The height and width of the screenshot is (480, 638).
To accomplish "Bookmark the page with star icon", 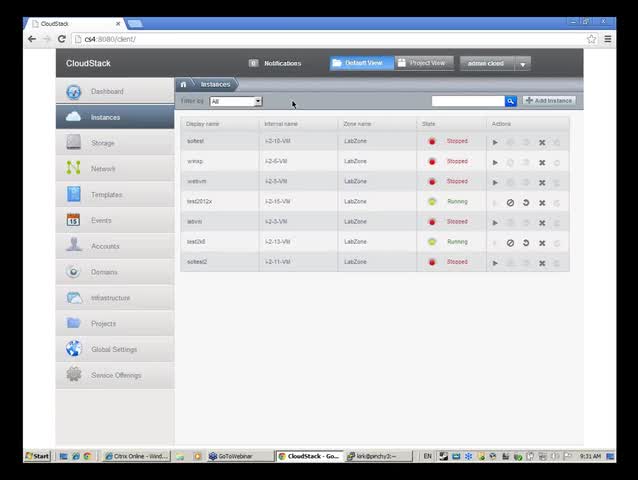I will point(591,39).
